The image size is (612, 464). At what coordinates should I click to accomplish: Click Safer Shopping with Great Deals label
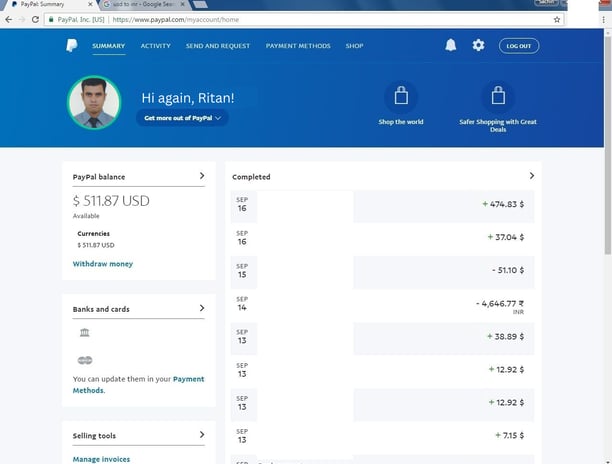click(498, 125)
